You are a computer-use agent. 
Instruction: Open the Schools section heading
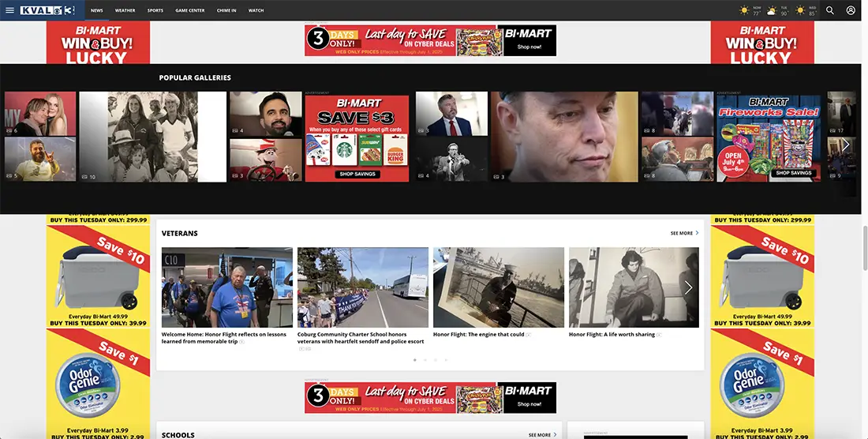tap(178, 435)
